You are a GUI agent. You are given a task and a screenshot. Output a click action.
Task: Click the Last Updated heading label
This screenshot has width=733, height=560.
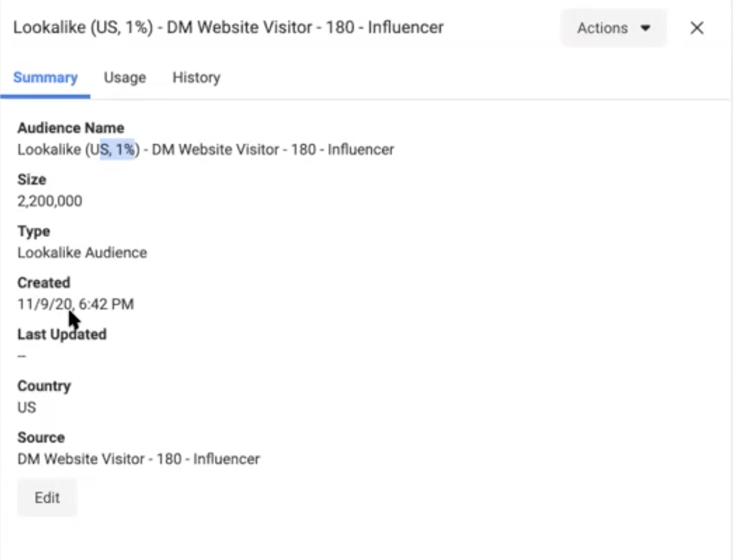[62, 334]
